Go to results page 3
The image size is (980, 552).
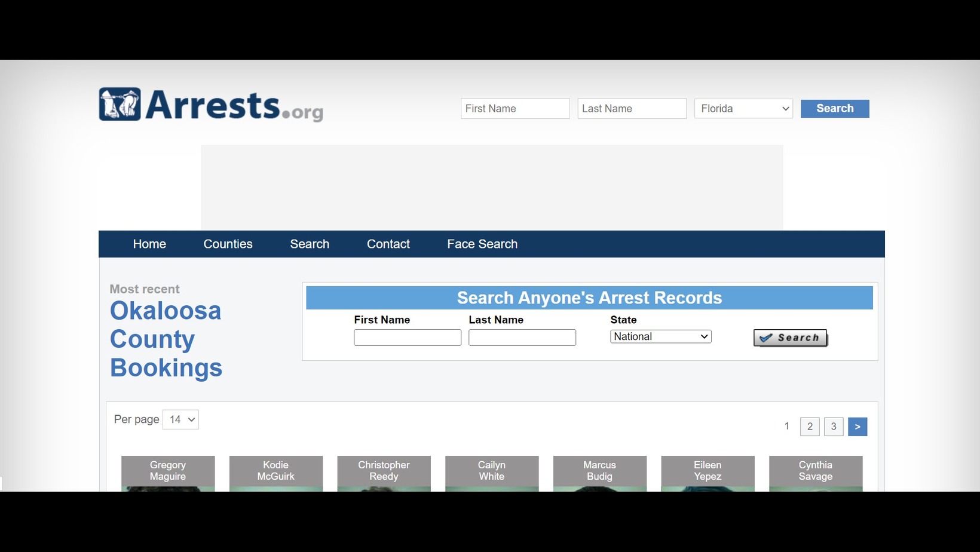pyautogui.click(x=834, y=427)
